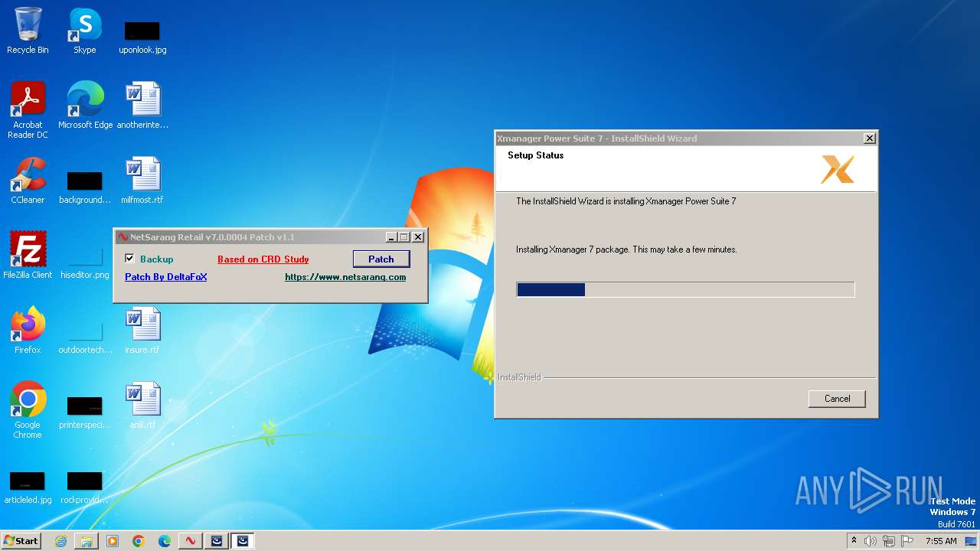Select articleled.jpg file icon
Image resolution: width=980 pixels, height=551 pixels.
(28, 487)
